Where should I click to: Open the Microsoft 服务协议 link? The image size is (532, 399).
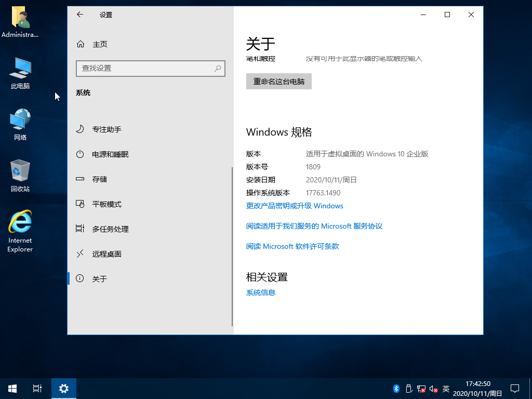click(314, 226)
